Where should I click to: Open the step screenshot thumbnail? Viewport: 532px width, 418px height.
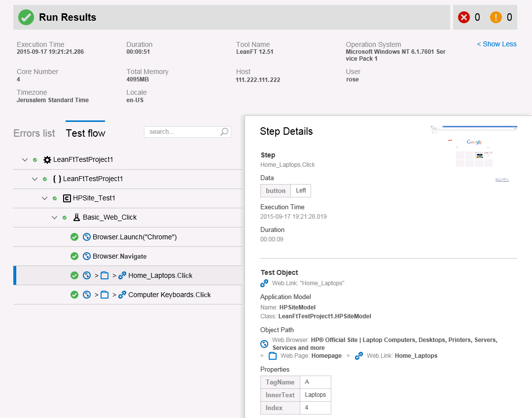tap(474, 154)
